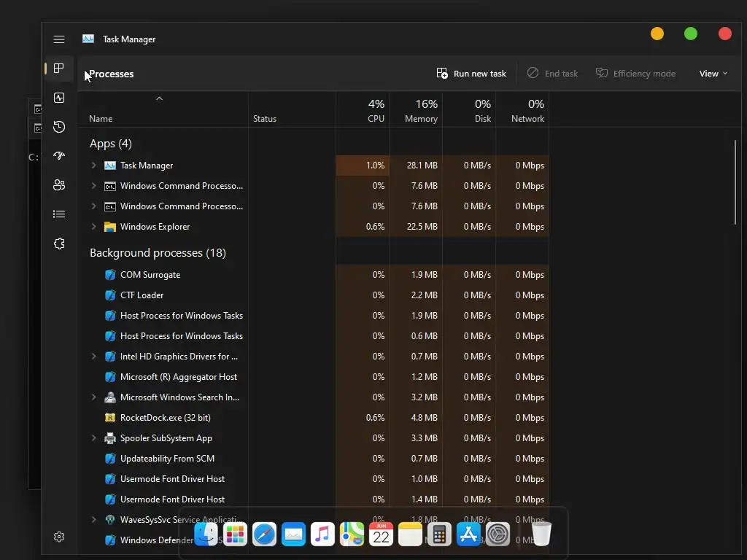Open the Processes page in sidebar
This screenshot has height=560, width=747.
point(59,68)
